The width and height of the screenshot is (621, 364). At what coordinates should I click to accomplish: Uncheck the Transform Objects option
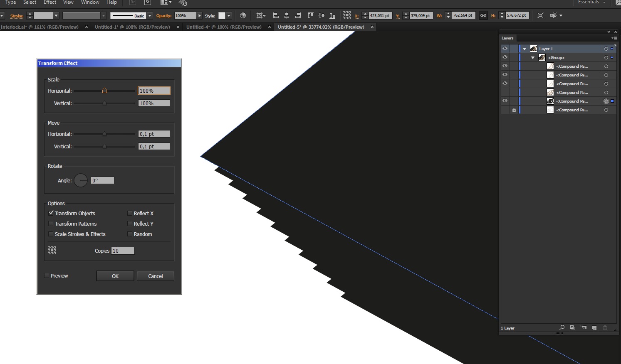coord(51,213)
